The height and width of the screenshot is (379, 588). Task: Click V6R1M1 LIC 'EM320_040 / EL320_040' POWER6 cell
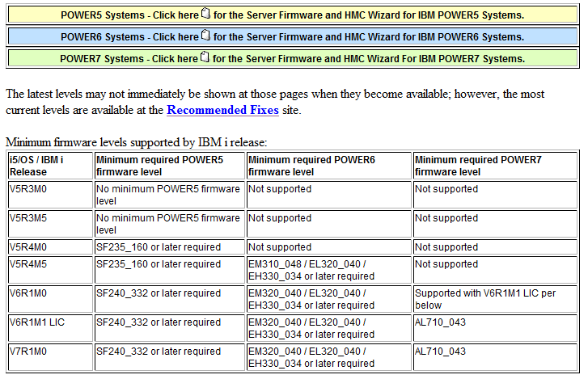click(x=329, y=328)
